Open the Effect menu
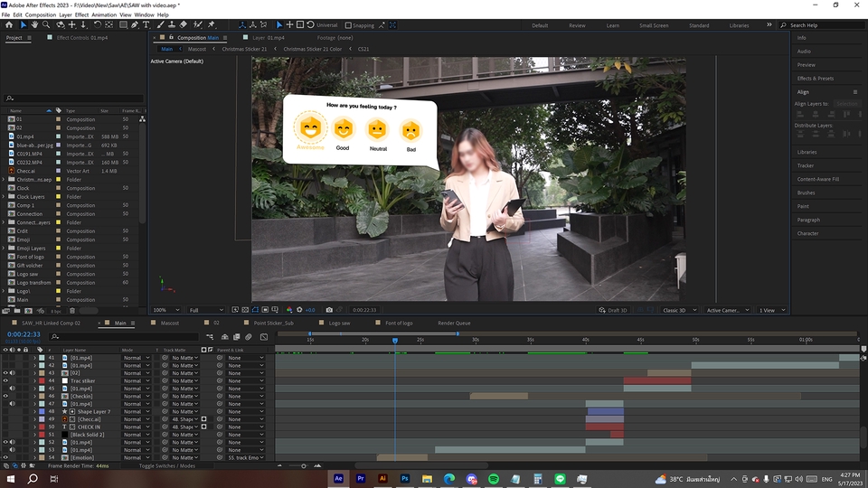Screen dimensions: 868x488 click(x=81, y=15)
